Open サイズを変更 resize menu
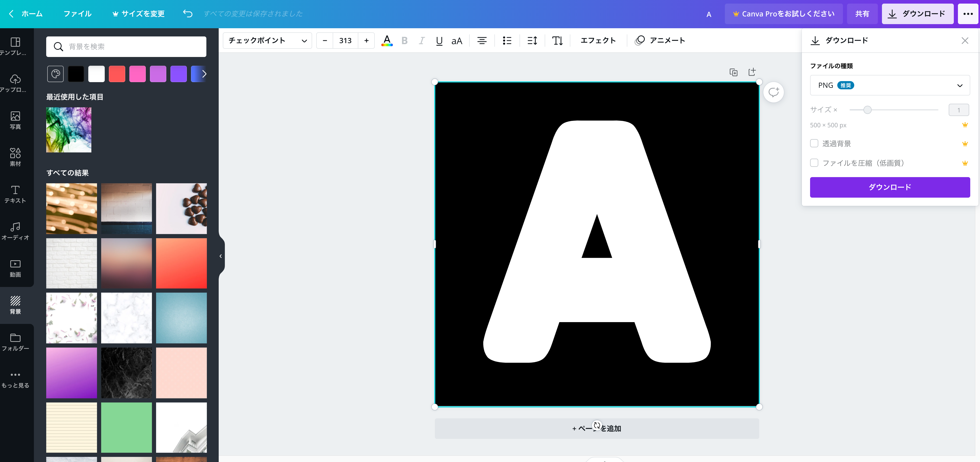980x462 pixels. coord(139,14)
